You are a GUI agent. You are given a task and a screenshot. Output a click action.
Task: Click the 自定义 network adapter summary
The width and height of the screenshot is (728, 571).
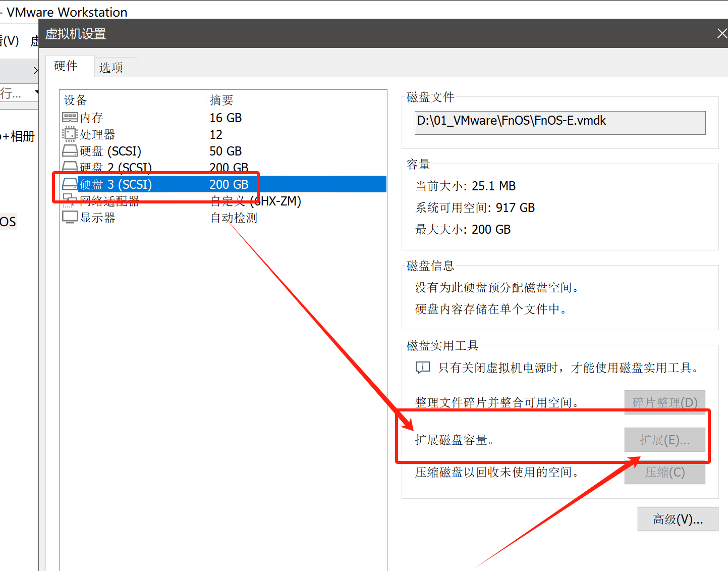pos(256,201)
